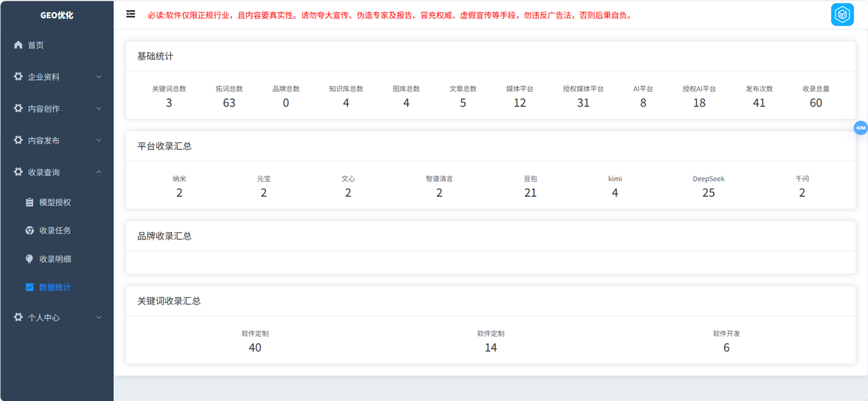Click the 拓词总数 value 63
This screenshot has height=401, width=868.
[229, 103]
